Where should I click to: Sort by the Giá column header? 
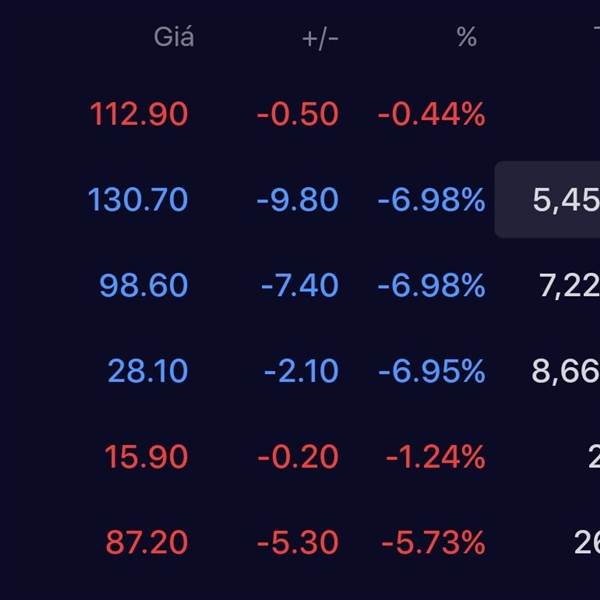[174, 38]
